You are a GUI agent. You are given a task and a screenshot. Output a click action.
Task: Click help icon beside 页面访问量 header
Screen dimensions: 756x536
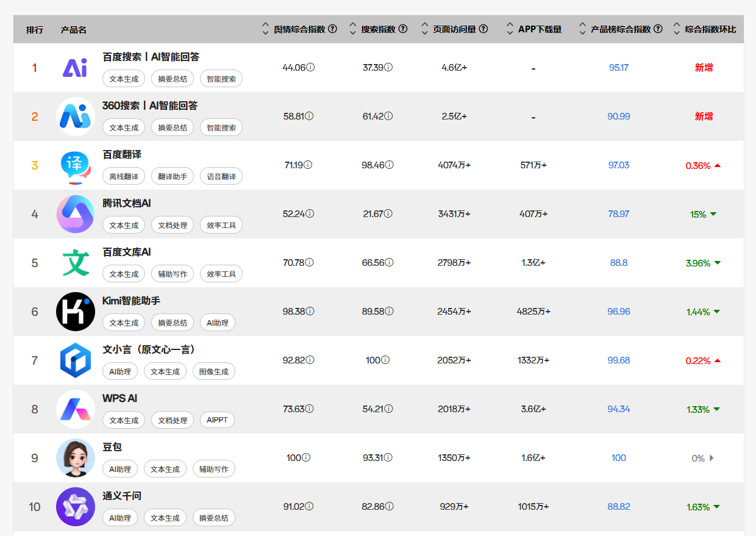coord(483,29)
